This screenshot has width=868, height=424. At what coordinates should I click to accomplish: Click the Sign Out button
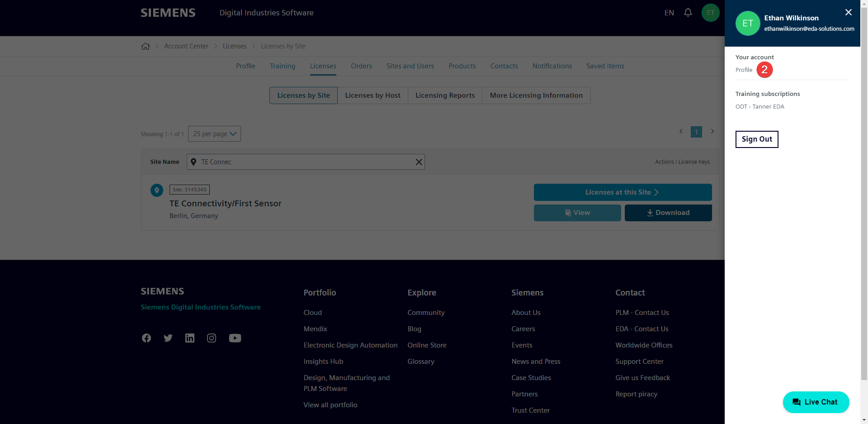(757, 139)
